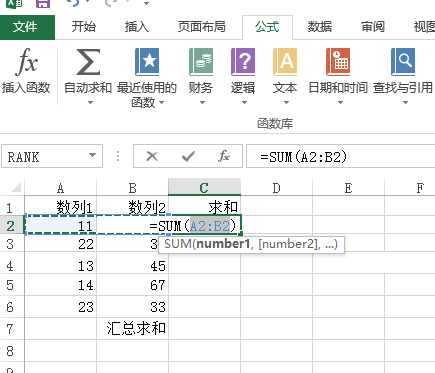Expand the 逻辑 dropdown arrow
The height and width of the screenshot is (373, 435).
coord(244,103)
